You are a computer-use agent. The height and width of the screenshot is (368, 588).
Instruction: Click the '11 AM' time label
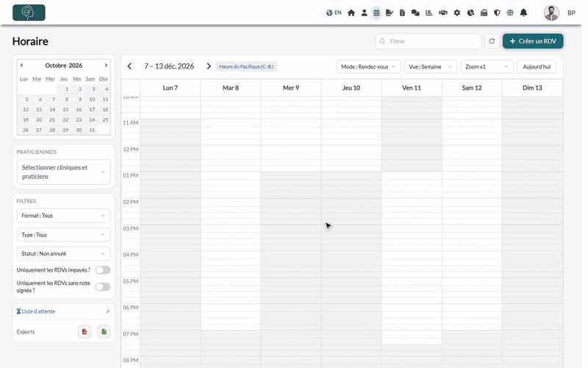[131, 123]
